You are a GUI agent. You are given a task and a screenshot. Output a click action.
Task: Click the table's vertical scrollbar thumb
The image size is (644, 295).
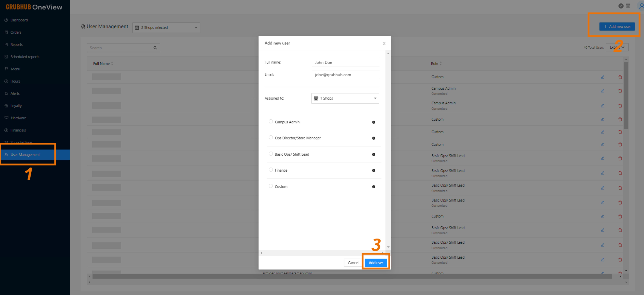[626, 96]
